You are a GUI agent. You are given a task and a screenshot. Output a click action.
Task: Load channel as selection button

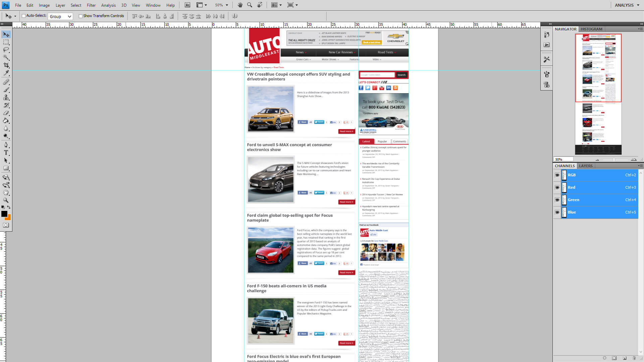coord(604,358)
